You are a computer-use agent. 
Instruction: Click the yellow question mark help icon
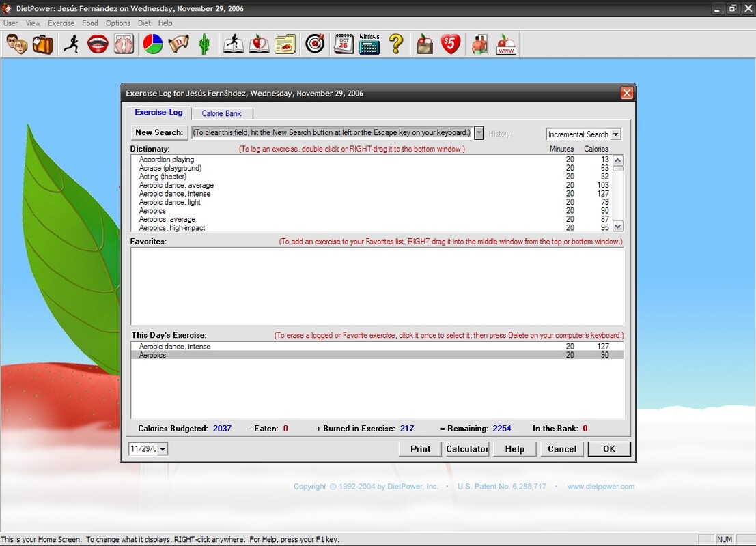click(x=396, y=44)
